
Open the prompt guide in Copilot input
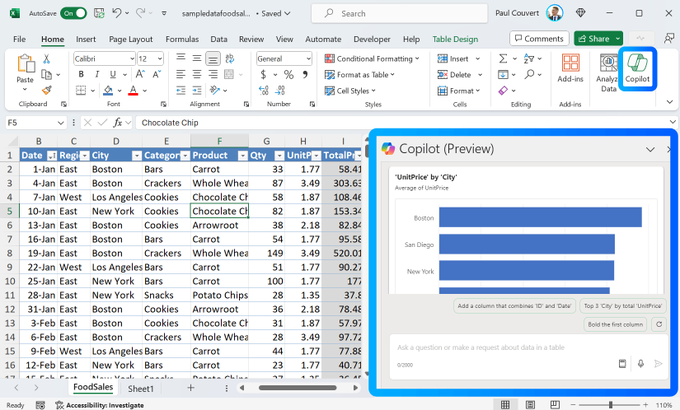click(x=622, y=364)
